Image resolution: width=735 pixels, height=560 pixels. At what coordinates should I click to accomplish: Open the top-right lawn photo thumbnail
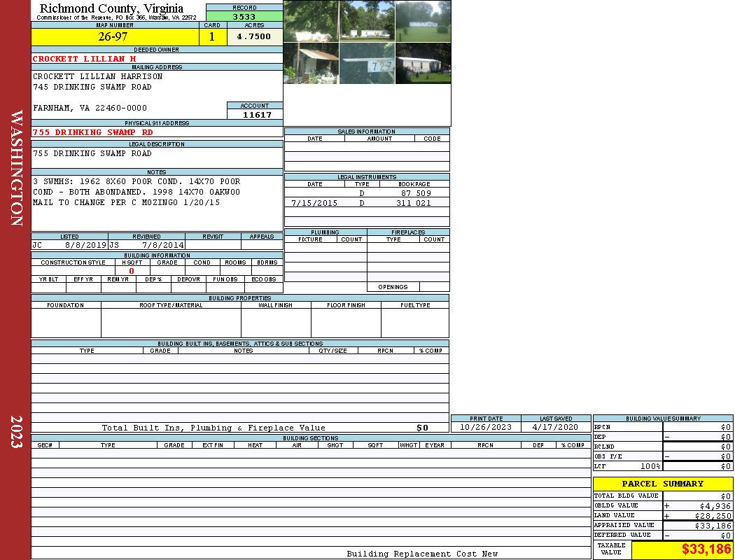click(423, 21)
